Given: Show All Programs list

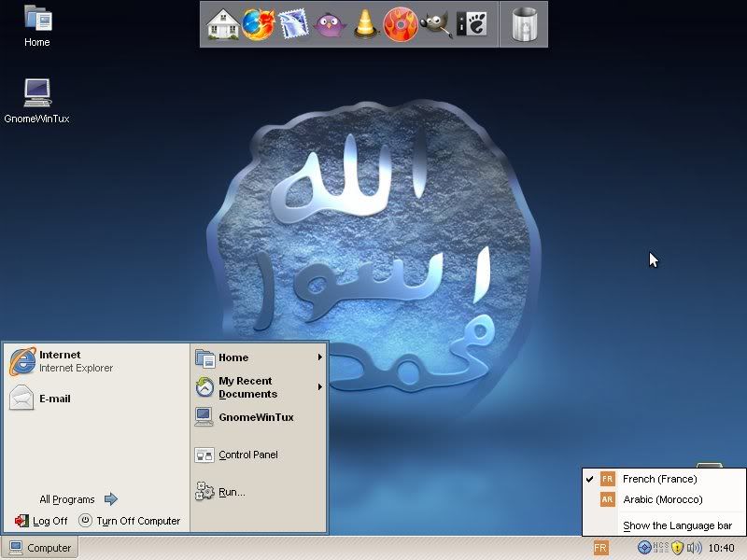Looking at the screenshot, I should [78, 499].
